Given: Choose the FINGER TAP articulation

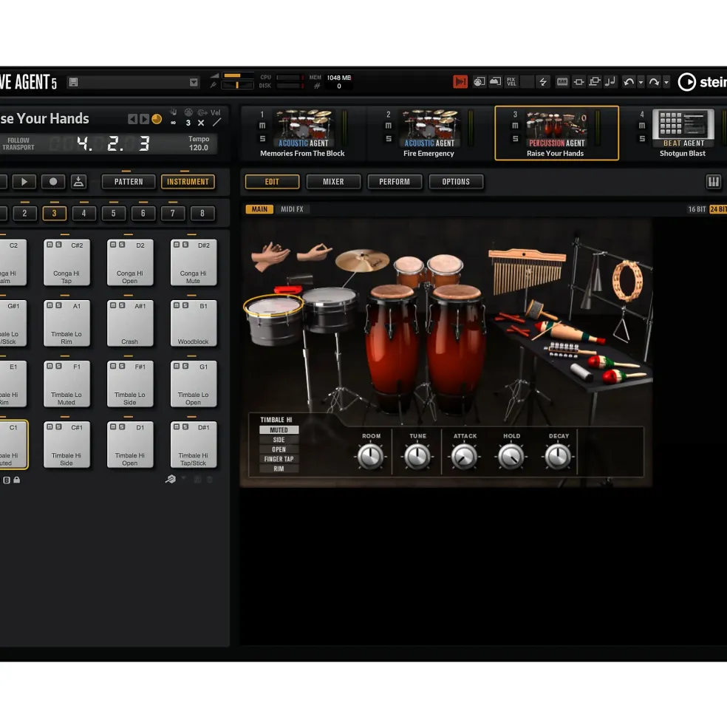Looking at the screenshot, I should point(279,459).
